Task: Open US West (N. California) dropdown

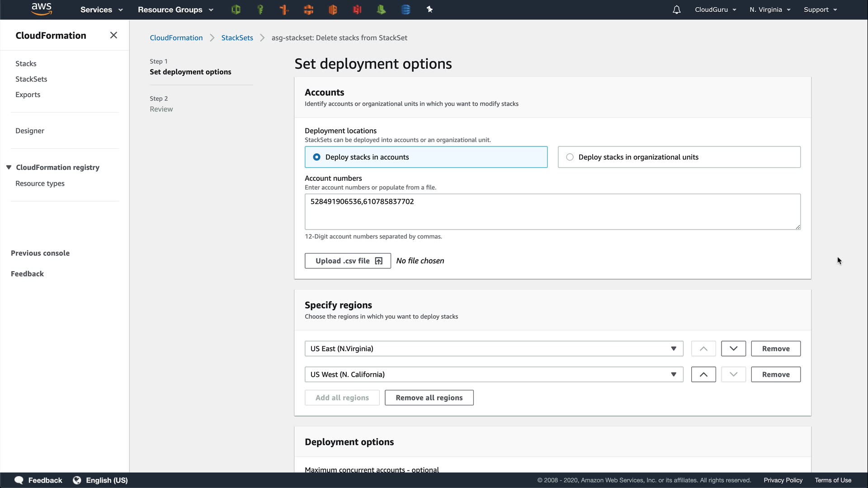Action: (x=494, y=375)
